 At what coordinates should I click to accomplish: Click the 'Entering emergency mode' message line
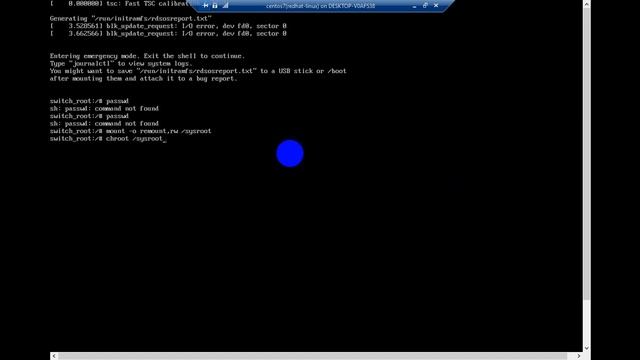tap(147, 56)
